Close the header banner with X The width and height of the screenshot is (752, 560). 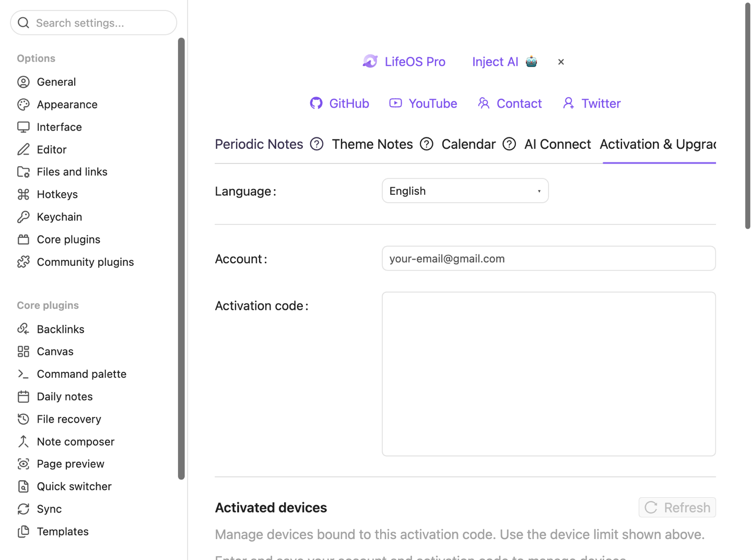coord(561,62)
